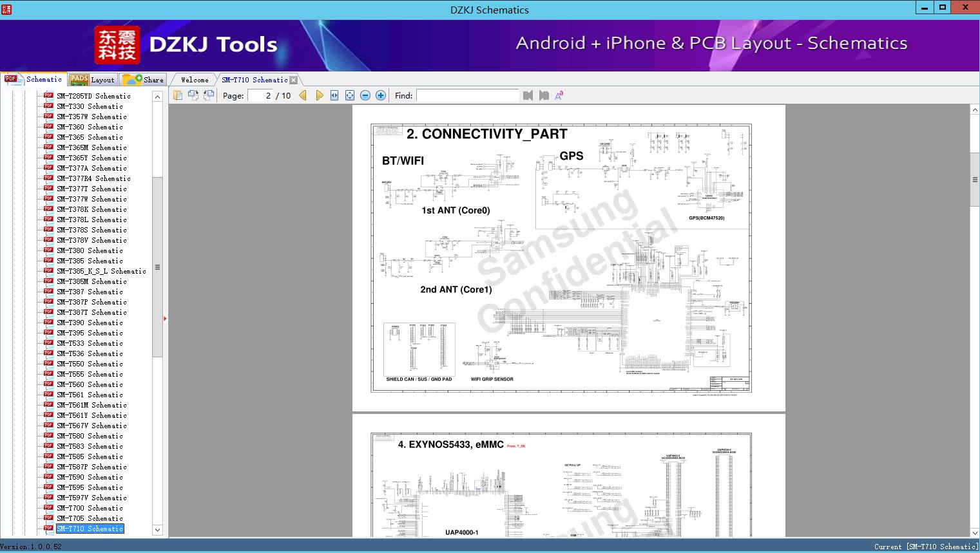This screenshot has width=980, height=553.
Task: Open the Share tab
Action: 144,80
